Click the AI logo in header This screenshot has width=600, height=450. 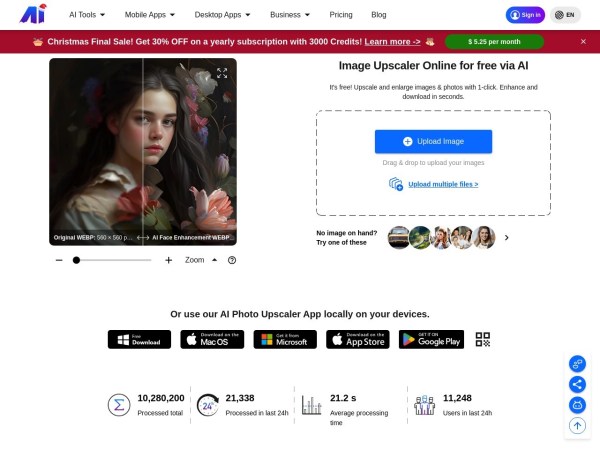tap(33, 14)
